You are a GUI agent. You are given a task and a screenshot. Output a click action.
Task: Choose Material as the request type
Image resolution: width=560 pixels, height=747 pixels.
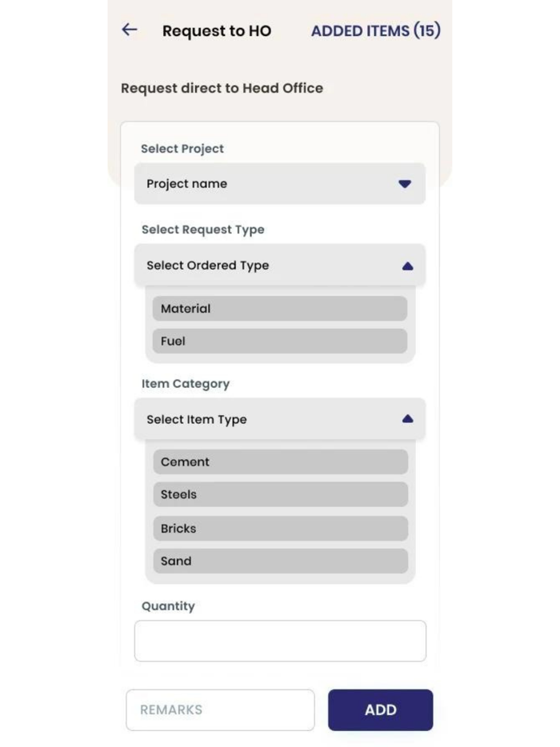click(x=280, y=309)
